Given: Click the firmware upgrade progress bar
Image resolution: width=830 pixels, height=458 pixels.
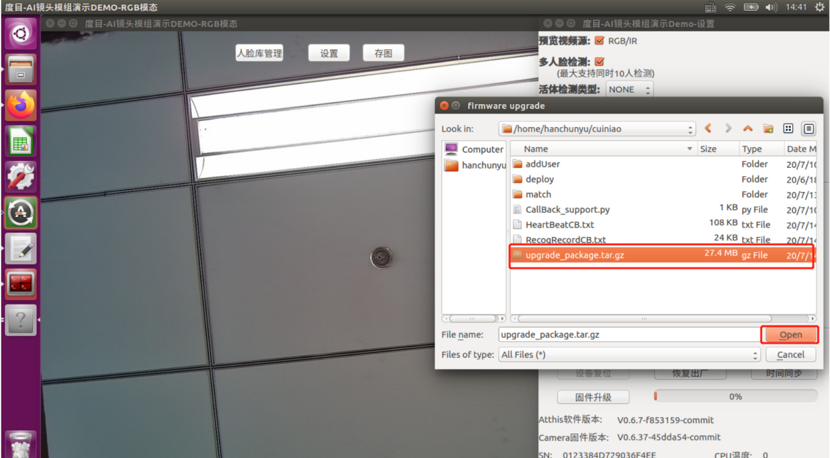Looking at the screenshot, I should [735, 397].
